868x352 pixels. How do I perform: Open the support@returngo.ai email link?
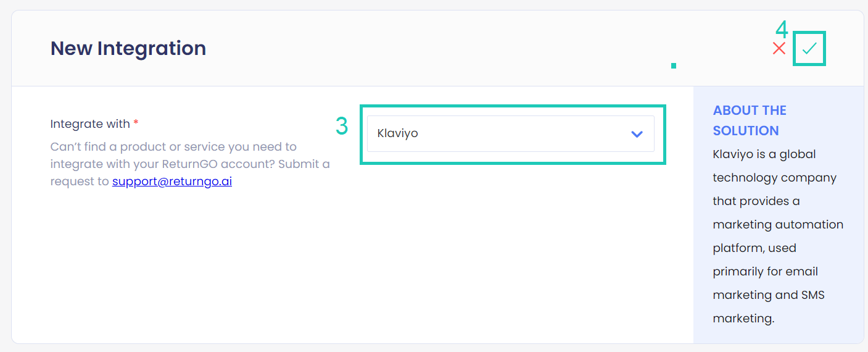click(x=172, y=182)
